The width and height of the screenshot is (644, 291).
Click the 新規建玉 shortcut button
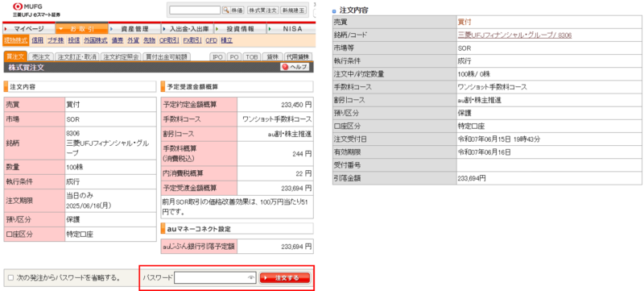point(293,10)
